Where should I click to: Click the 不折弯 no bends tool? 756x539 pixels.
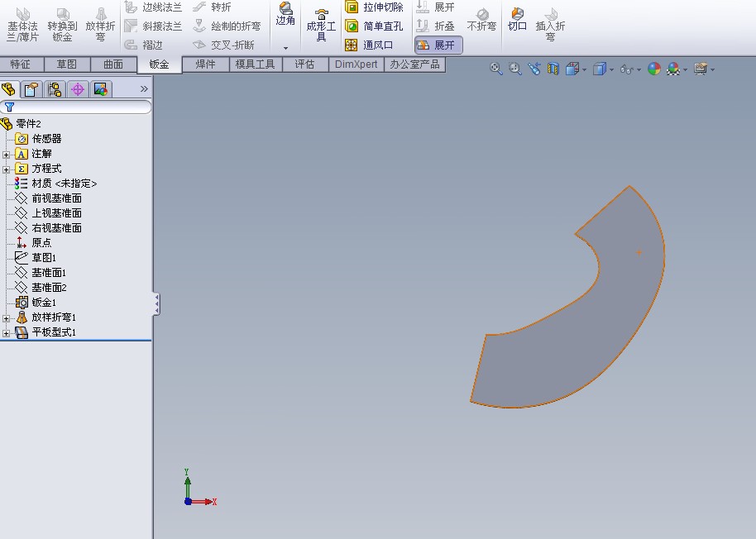[481, 20]
